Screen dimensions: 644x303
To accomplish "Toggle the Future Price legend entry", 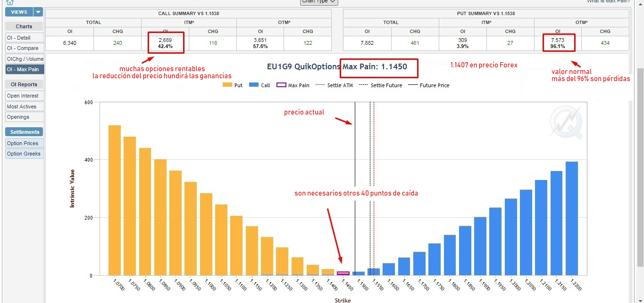I will click(x=428, y=85).
